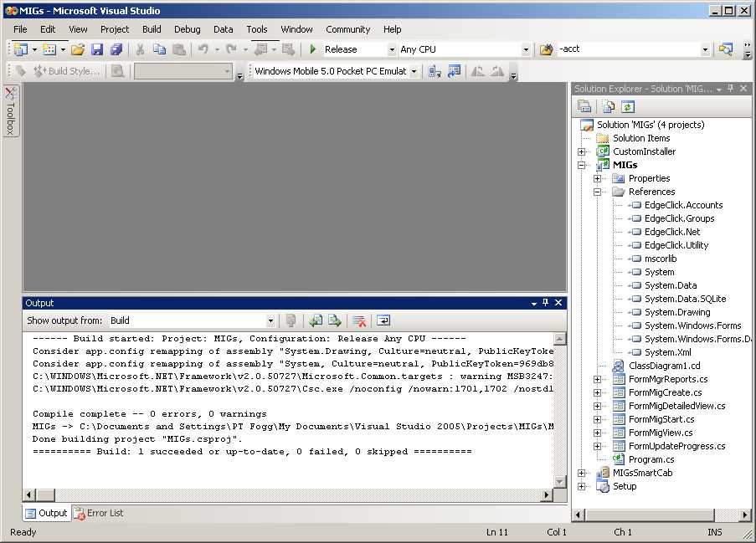This screenshot has height=543, width=756.
Task: Toggle word wrap in Output pane
Action: pos(383,320)
